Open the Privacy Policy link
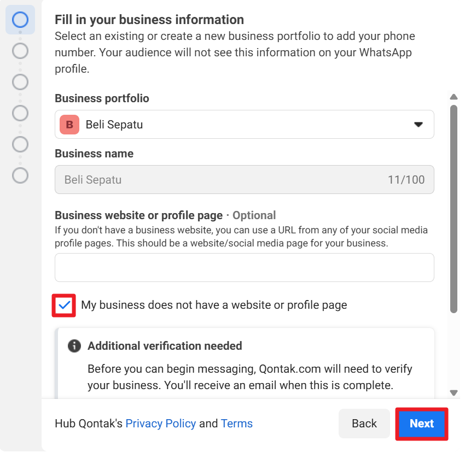 [x=161, y=424]
